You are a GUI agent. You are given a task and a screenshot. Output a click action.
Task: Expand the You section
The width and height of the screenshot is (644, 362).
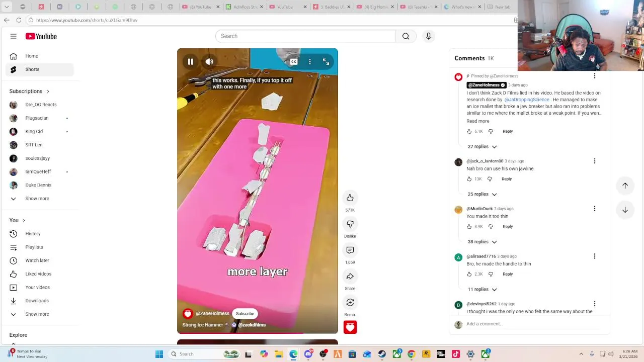(17, 220)
